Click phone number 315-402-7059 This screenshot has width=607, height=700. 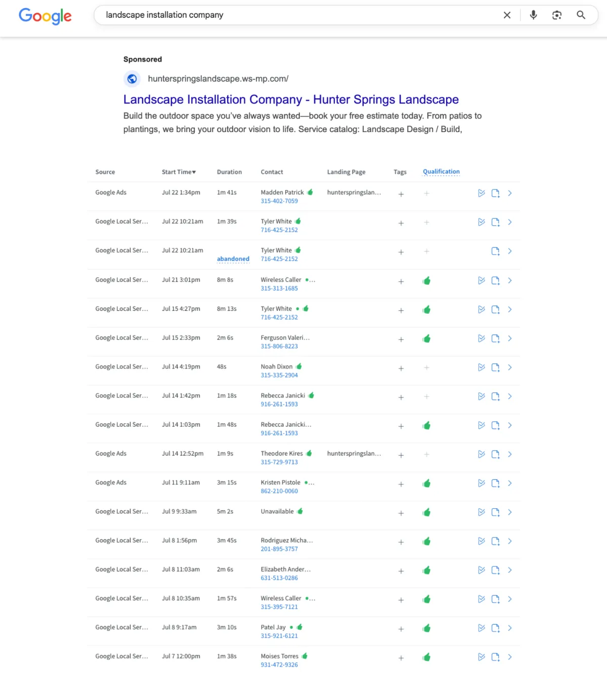click(279, 201)
